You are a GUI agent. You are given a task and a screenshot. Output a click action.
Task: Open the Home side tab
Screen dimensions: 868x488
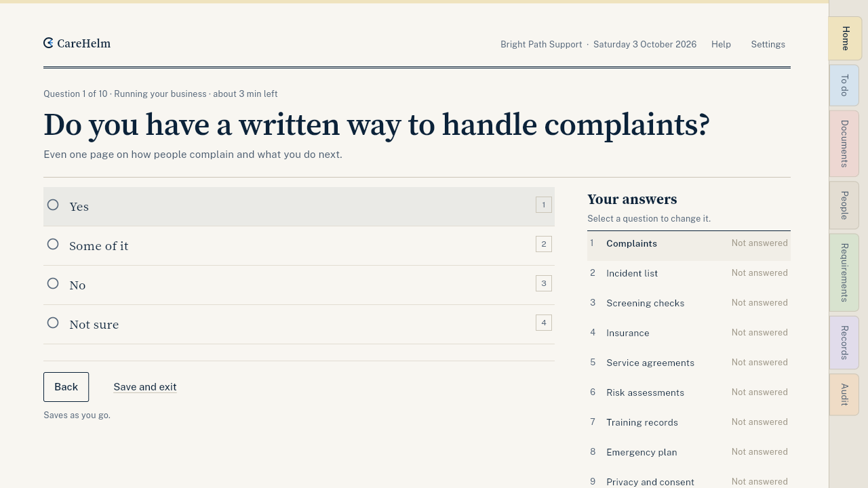tap(845, 39)
